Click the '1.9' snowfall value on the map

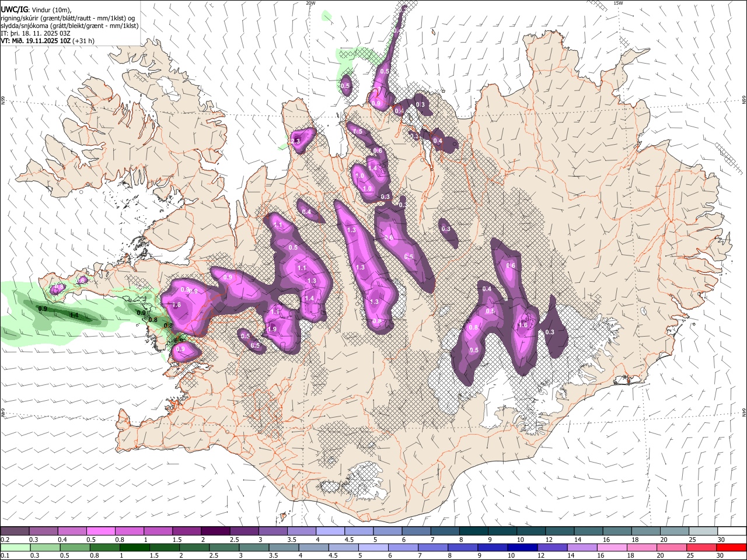click(272, 329)
